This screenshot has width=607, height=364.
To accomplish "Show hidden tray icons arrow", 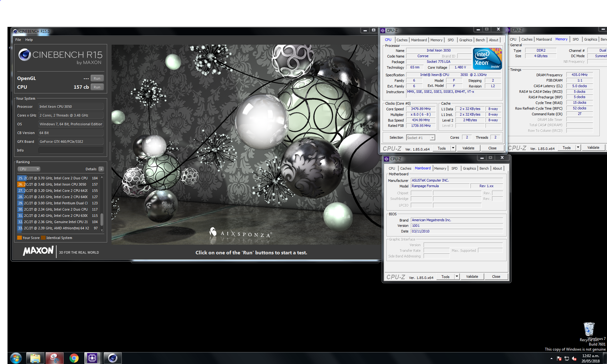I will [551, 358].
